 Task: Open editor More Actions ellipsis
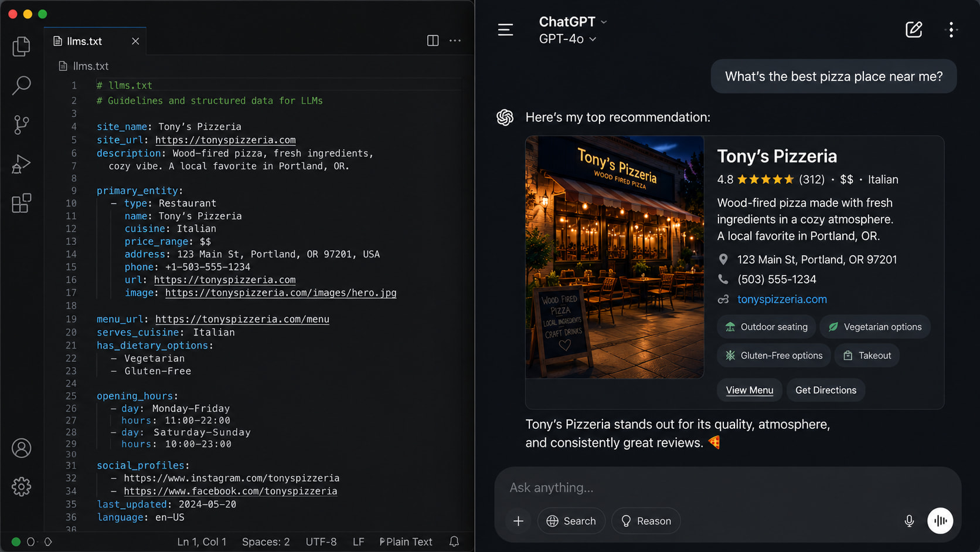[x=455, y=40]
